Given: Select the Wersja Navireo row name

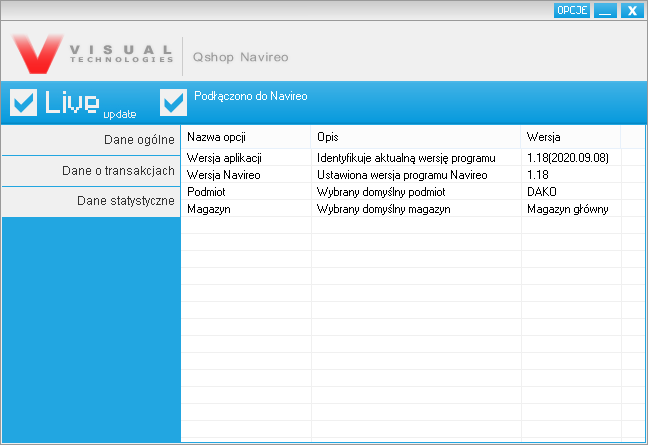Looking at the screenshot, I should click(224, 175).
